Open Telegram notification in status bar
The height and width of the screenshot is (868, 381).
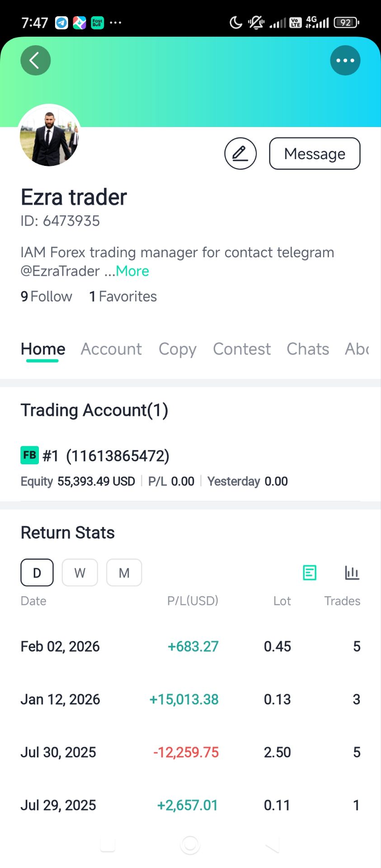click(61, 23)
